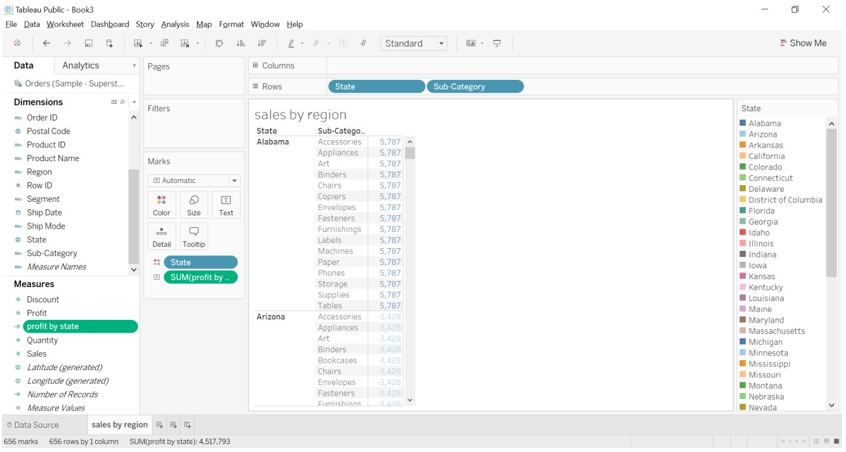Click the Tableau start page logo icon
The image size is (846, 452).
click(17, 43)
